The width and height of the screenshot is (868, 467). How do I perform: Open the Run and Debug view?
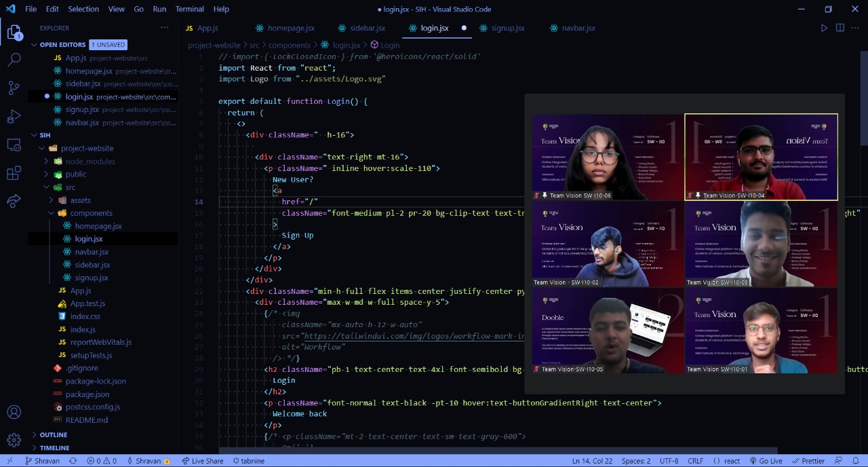14,116
